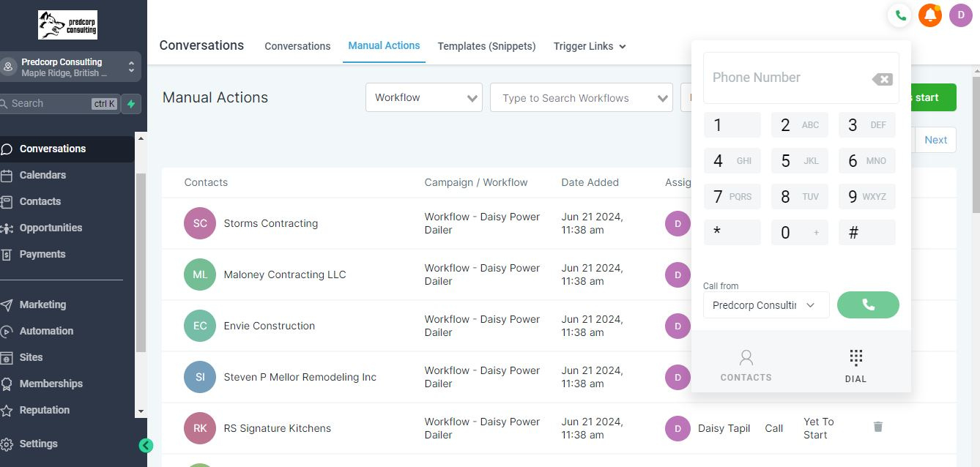Open the Trigger Links menu

click(x=590, y=46)
